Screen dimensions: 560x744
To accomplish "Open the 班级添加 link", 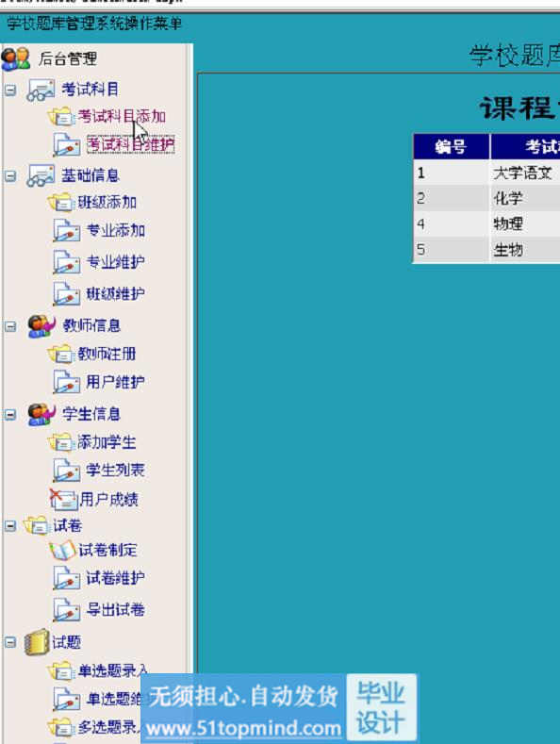I will pyautogui.click(x=107, y=203).
